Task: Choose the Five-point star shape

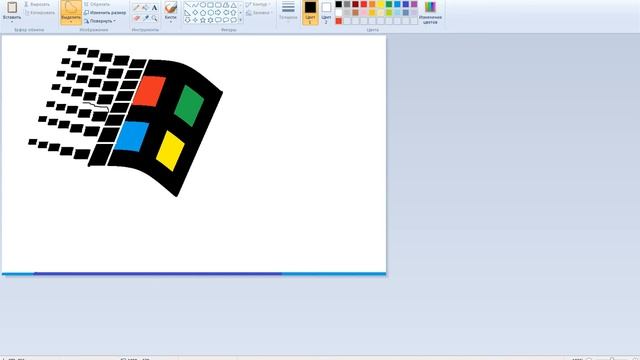Action: click(203, 20)
